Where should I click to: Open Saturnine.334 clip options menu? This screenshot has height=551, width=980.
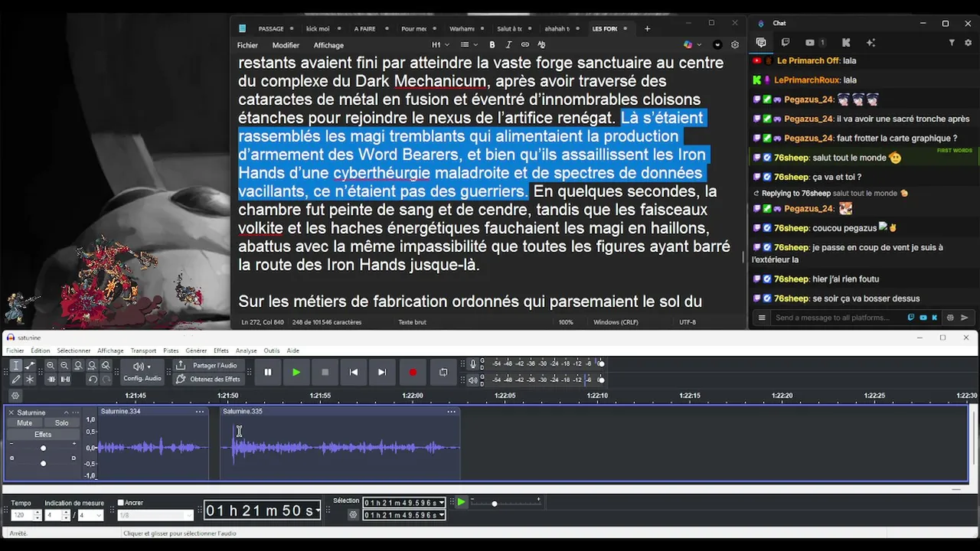coord(200,412)
